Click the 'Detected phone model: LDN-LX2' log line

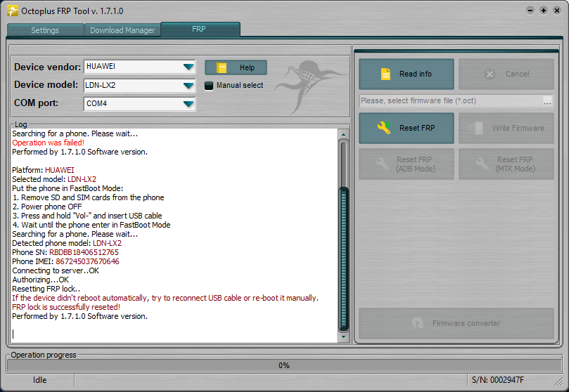pyautogui.click(x=67, y=243)
